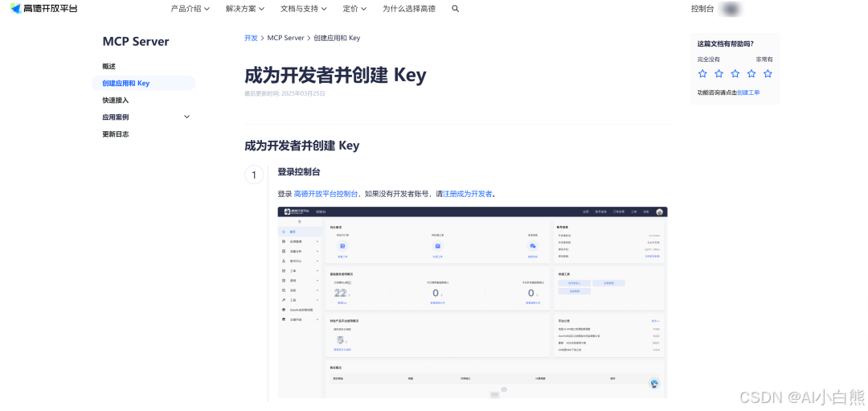This screenshot has width=868, height=411.
Task: Rate the document one star
Action: (702, 74)
